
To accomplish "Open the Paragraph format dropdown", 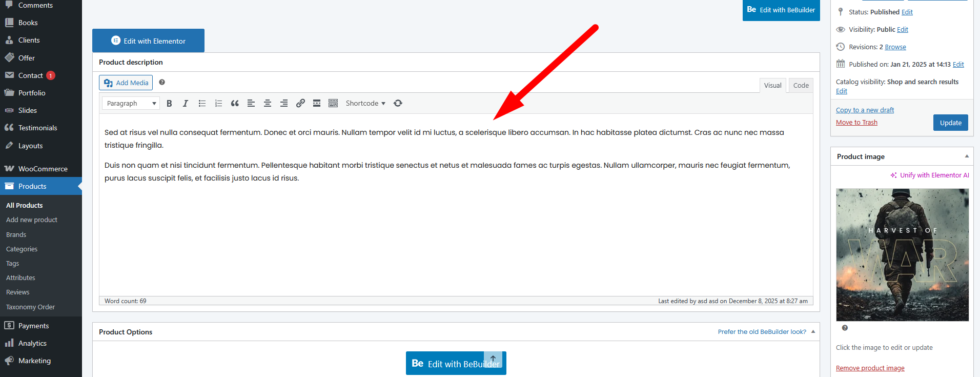I will [x=131, y=103].
